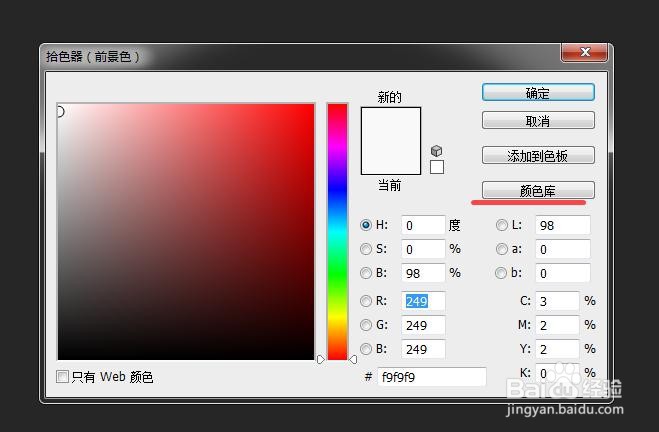This screenshot has width=659, height=432.
Task: Select the Lab a radio button
Action: coord(501,249)
